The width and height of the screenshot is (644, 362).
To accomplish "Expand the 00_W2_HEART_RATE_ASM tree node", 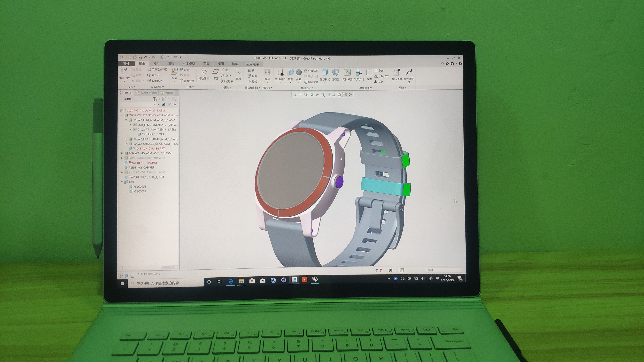I will (x=126, y=139).
